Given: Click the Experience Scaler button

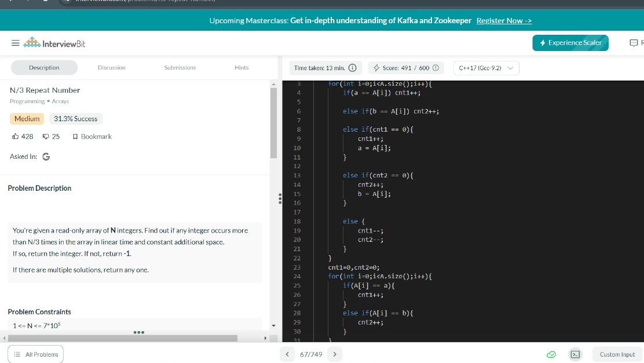Looking at the screenshot, I should click(570, 42).
